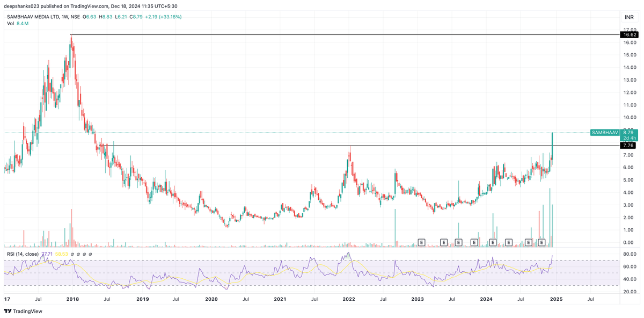Click the TradingView logo at the bottom
This screenshot has height=318, width=644.
[23, 311]
